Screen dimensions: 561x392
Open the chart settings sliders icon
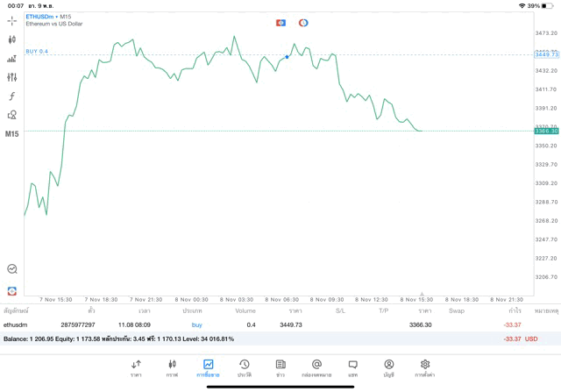12,77
